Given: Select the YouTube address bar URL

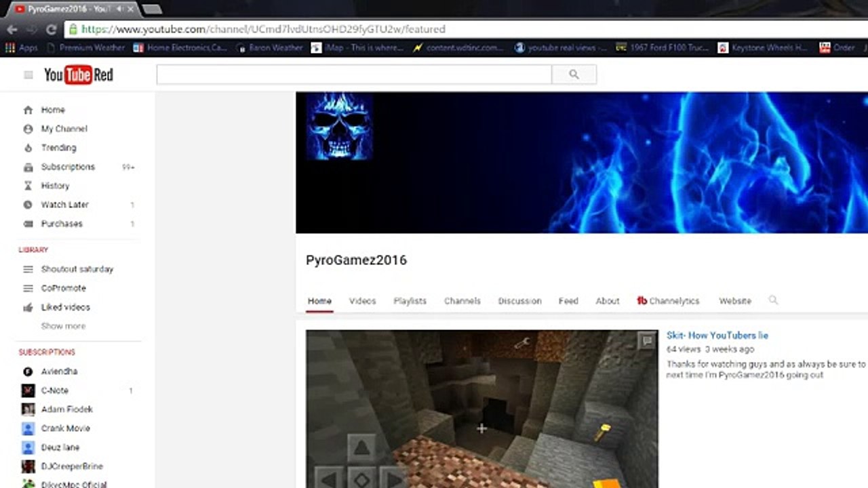Looking at the screenshot, I should click(x=263, y=29).
